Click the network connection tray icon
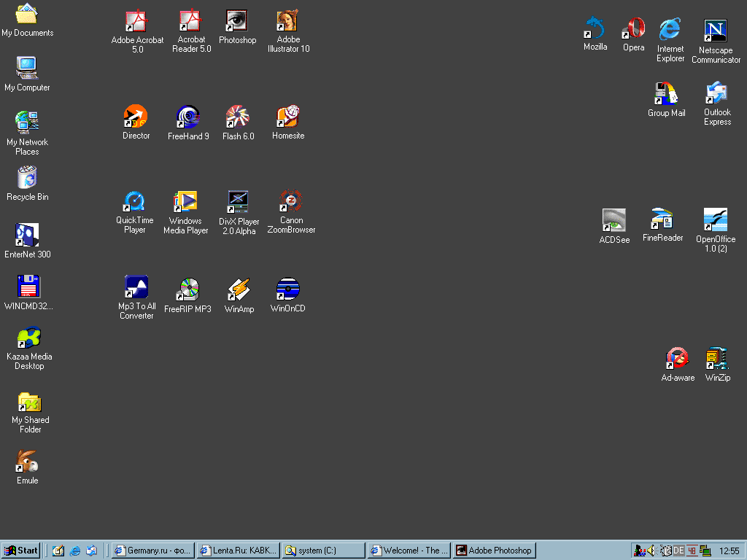The image size is (747, 560). coord(705,551)
